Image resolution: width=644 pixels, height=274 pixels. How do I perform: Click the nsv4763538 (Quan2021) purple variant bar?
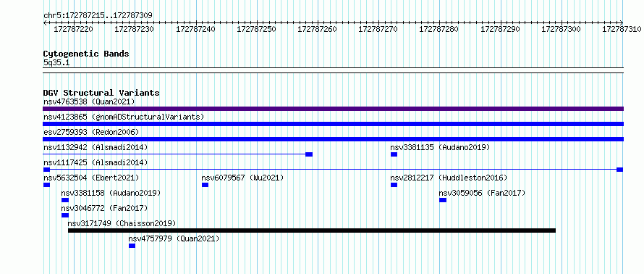coord(333,109)
